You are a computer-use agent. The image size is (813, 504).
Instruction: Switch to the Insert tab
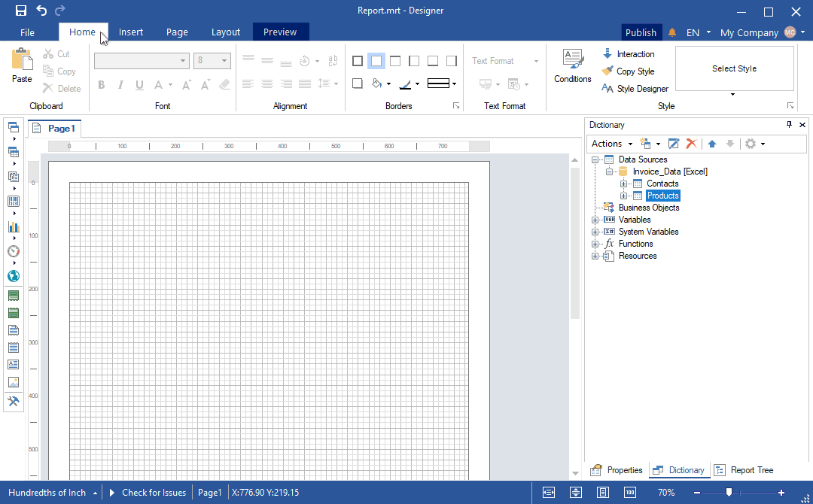point(131,32)
